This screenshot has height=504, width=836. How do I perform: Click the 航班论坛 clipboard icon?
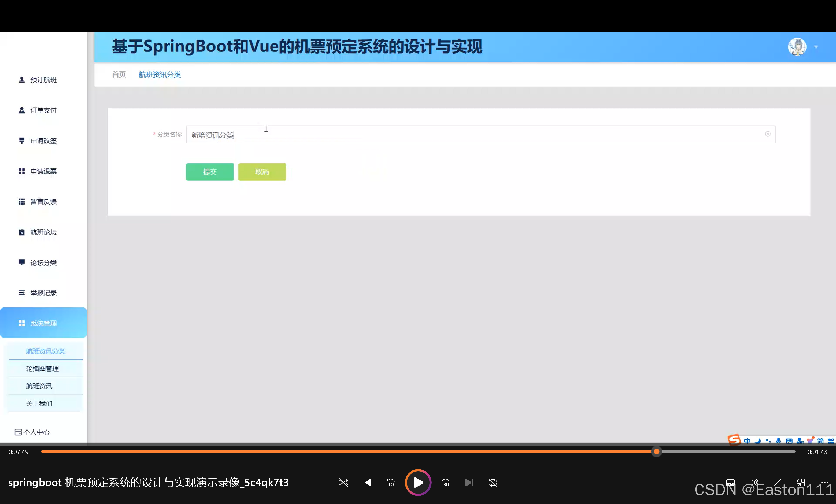[x=22, y=232]
